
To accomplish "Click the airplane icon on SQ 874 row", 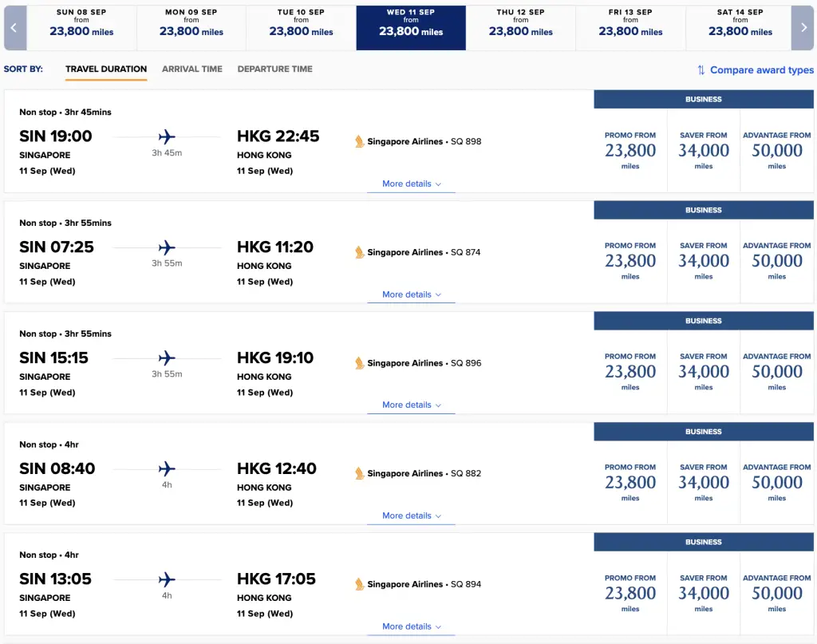I will click(x=167, y=247).
